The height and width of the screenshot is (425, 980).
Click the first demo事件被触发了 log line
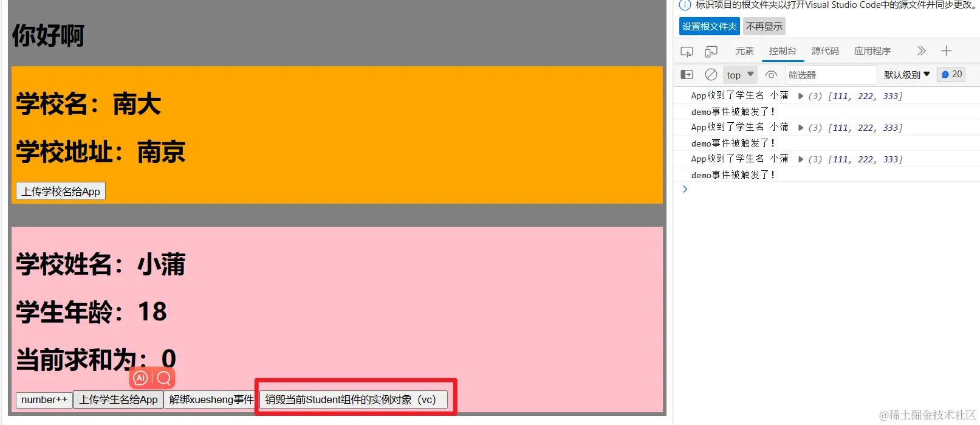pyautogui.click(x=733, y=112)
